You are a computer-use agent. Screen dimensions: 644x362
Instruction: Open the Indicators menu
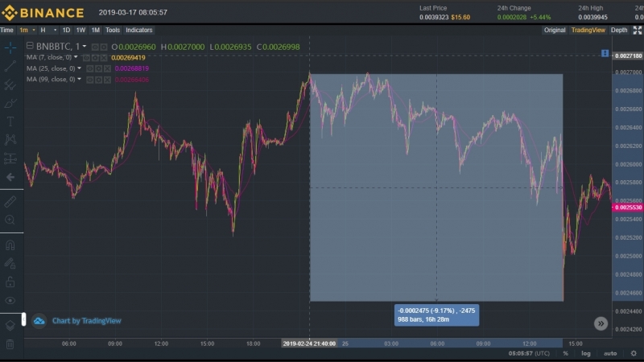coord(138,30)
